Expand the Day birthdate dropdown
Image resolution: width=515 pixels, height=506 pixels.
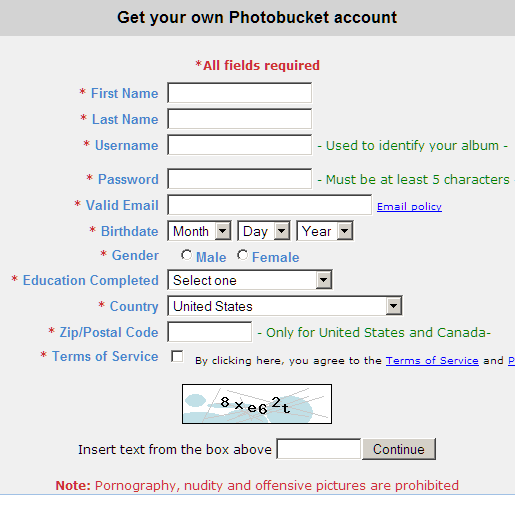click(x=264, y=231)
